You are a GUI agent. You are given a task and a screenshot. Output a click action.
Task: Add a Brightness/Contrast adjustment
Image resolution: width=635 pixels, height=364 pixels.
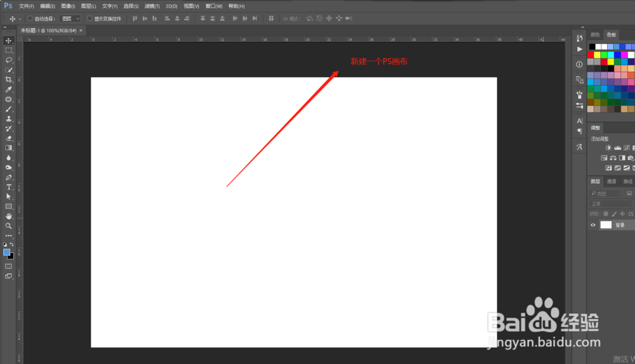(x=608, y=148)
